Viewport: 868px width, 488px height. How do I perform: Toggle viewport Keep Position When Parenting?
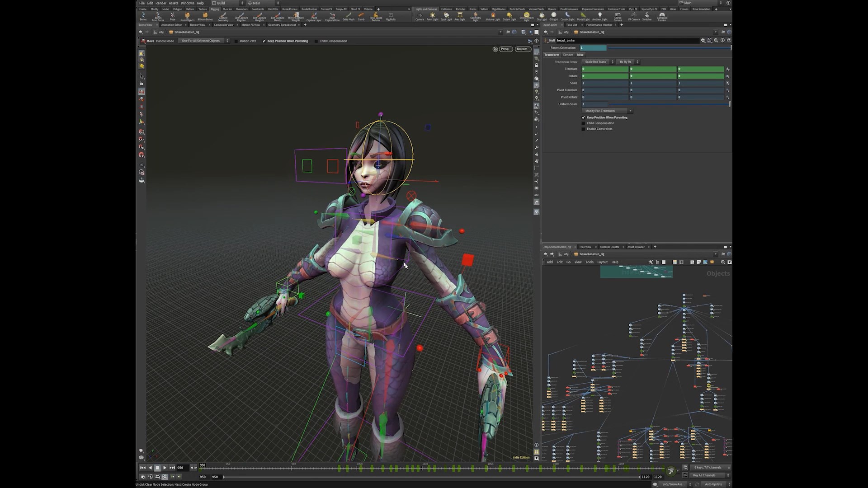(x=264, y=41)
